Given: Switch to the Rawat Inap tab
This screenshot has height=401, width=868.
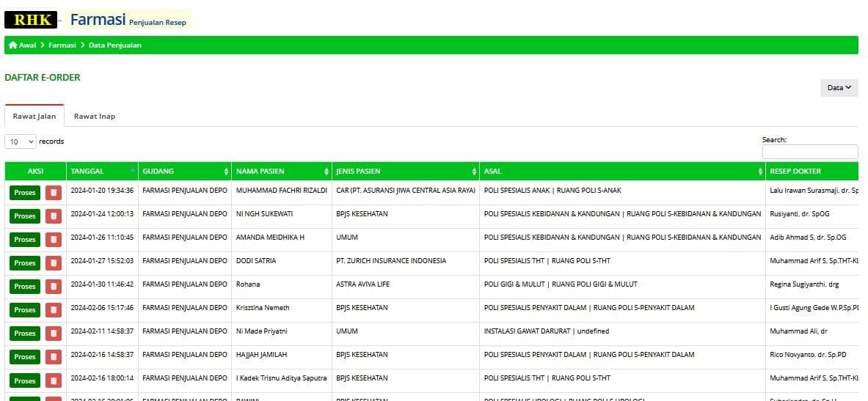Looking at the screenshot, I should tap(94, 117).
